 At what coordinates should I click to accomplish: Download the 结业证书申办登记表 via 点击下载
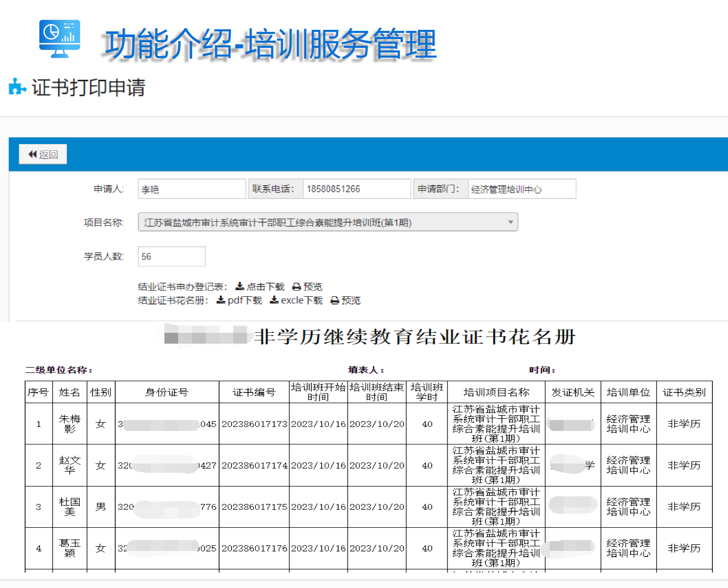(x=260, y=287)
